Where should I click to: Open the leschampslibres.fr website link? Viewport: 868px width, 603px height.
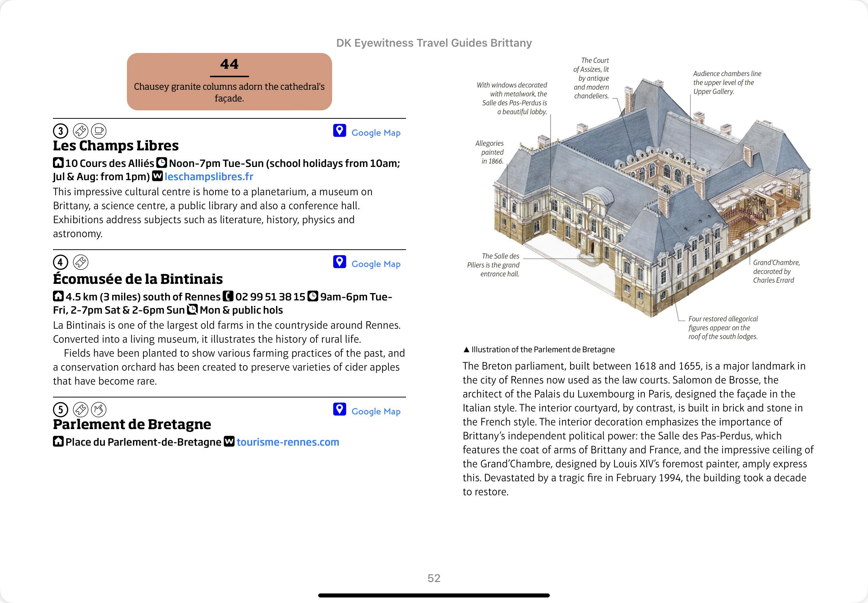209,176
